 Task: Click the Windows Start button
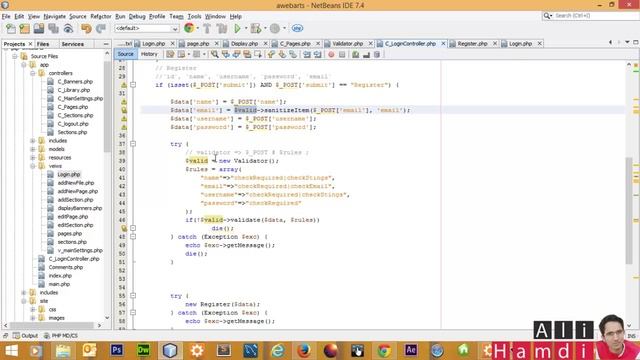point(11,350)
